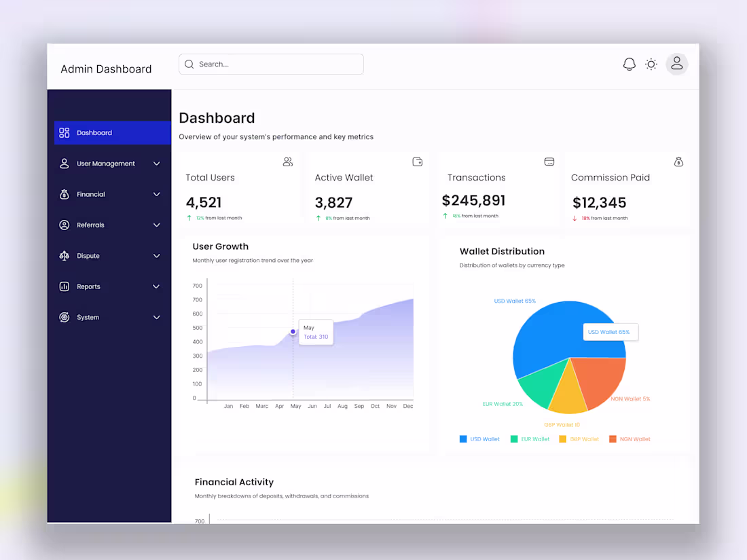Viewport: 747px width, 560px height.
Task: Toggle the NGN Wallet legend item
Action: [629, 438]
